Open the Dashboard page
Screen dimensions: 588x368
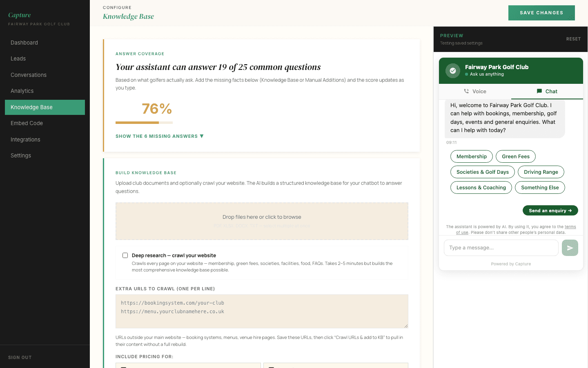(x=45, y=43)
